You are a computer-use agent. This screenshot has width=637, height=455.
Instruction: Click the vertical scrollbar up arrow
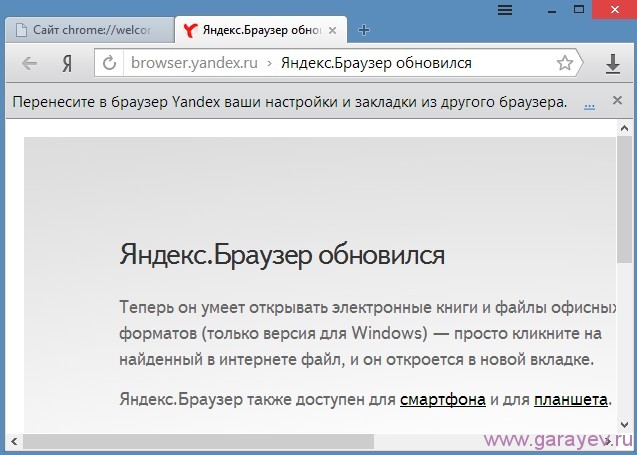tap(624, 128)
